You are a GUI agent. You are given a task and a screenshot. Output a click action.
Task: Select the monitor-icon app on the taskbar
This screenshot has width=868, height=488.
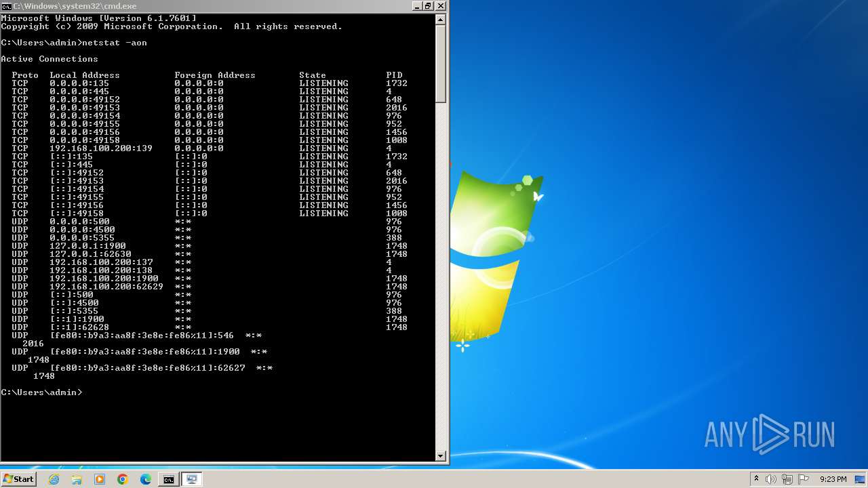pyautogui.click(x=192, y=479)
